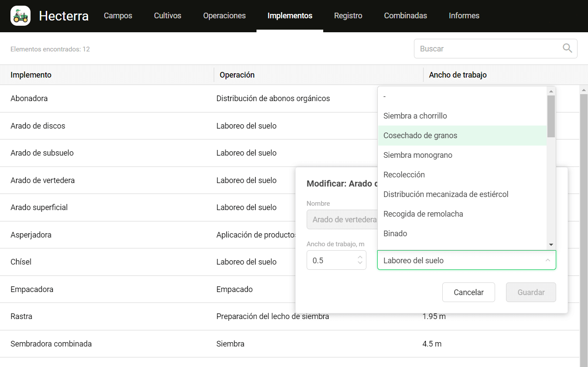The width and height of the screenshot is (588, 367).
Task: Decrease work width with down stepper arrow
Action: click(x=360, y=263)
